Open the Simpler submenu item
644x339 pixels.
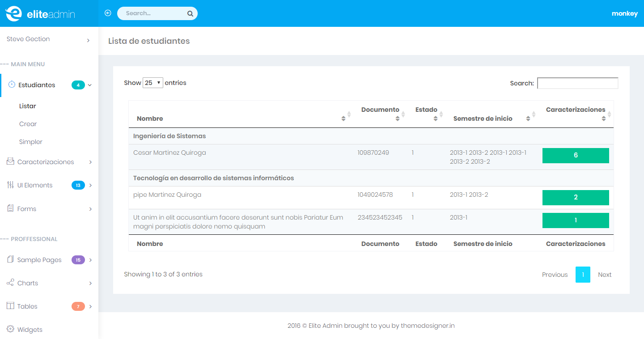click(31, 142)
